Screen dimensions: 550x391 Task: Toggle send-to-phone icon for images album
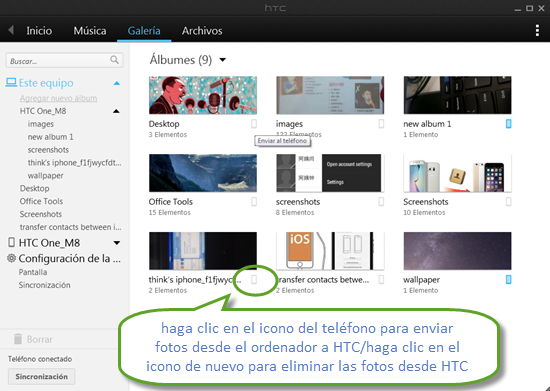click(381, 124)
